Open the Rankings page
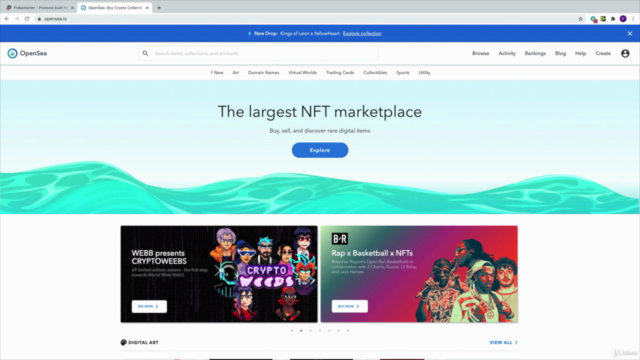The width and height of the screenshot is (640, 360). click(535, 53)
